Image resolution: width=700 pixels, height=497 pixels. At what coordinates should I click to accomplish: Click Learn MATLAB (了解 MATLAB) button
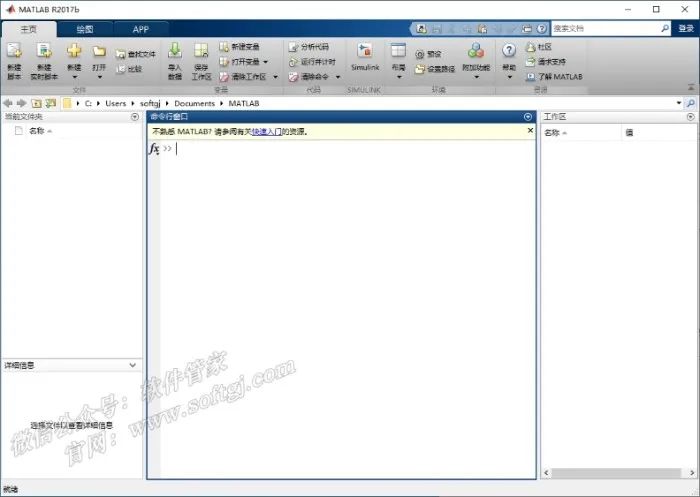click(554, 77)
